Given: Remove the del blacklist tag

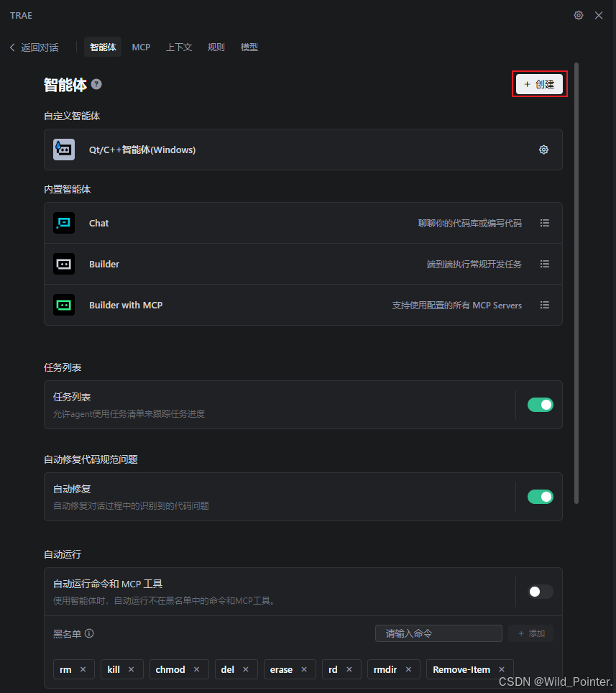Looking at the screenshot, I should [x=246, y=669].
